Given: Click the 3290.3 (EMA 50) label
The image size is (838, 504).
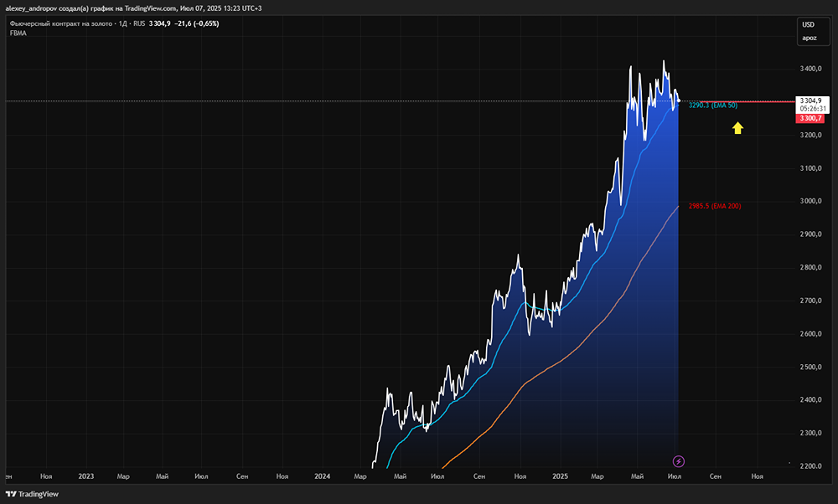Looking at the screenshot, I should pyautogui.click(x=713, y=105).
